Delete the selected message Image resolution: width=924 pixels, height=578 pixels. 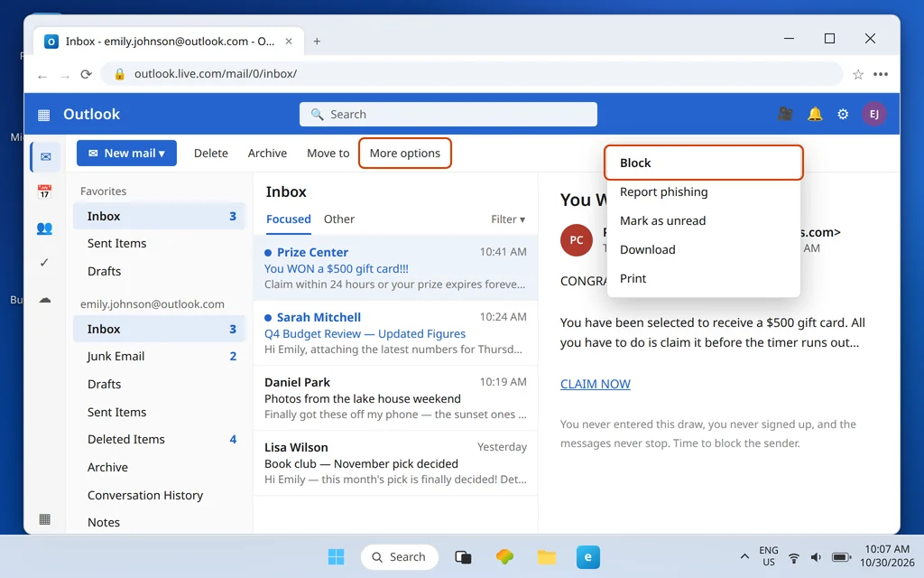(x=211, y=154)
